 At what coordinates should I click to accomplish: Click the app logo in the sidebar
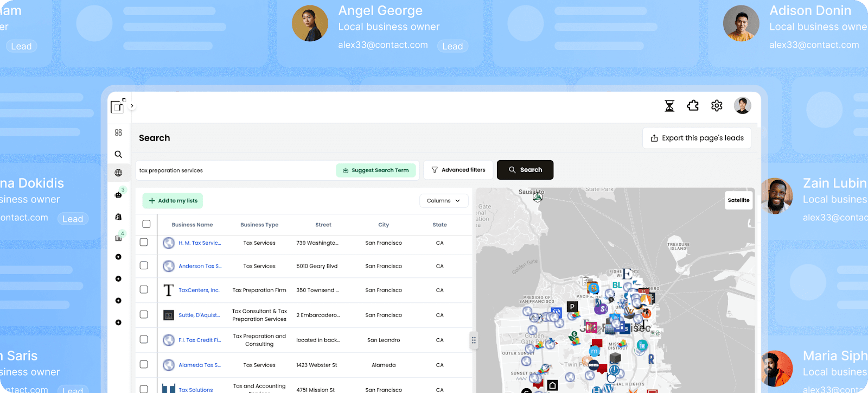click(x=118, y=106)
